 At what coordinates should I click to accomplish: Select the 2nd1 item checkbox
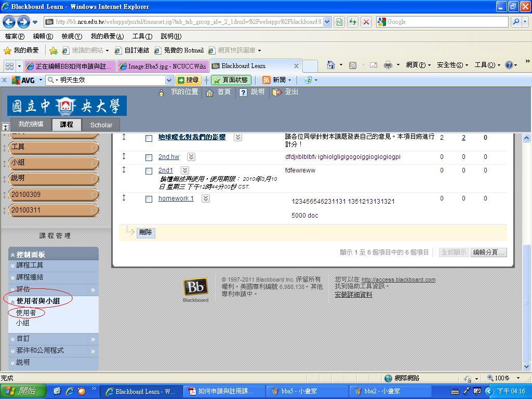149,171
